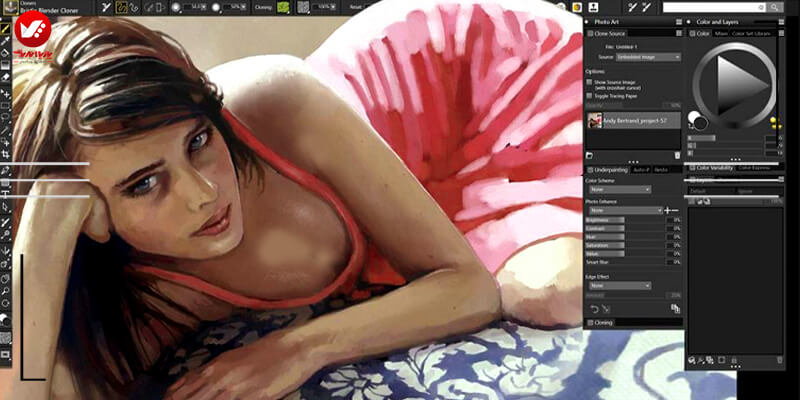Select the Paint Bucket tool
The height and width of the screenshot is (400, 800).
point(5,53)
